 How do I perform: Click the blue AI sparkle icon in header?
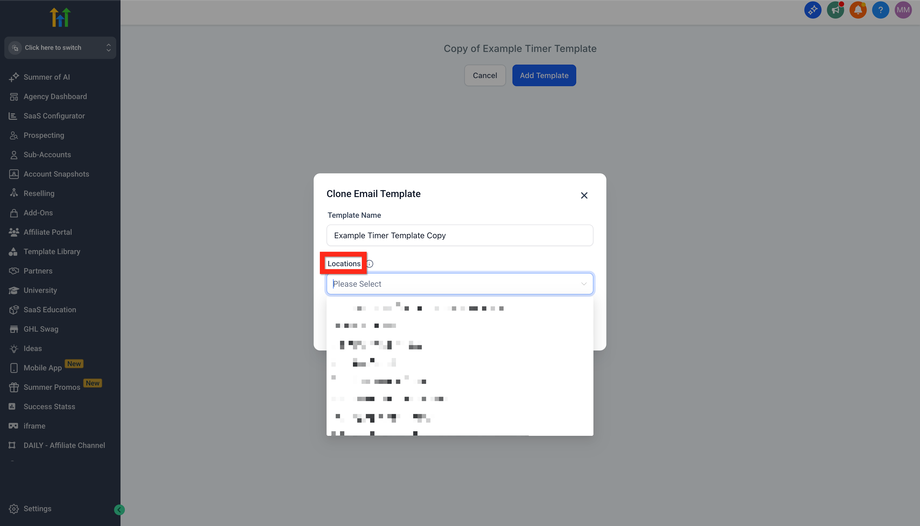pos(813,10)
